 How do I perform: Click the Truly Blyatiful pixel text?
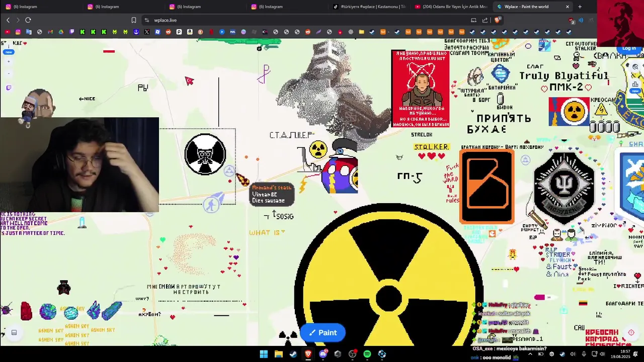tap(563, 76)
